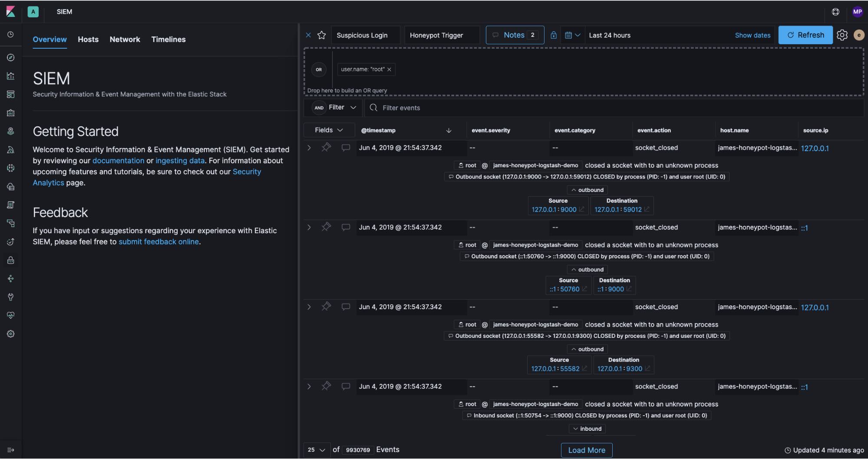Viewport: 868px width, 459px height.
Task: Remove the user.name "root" filter chip
Action: point(389,69)
